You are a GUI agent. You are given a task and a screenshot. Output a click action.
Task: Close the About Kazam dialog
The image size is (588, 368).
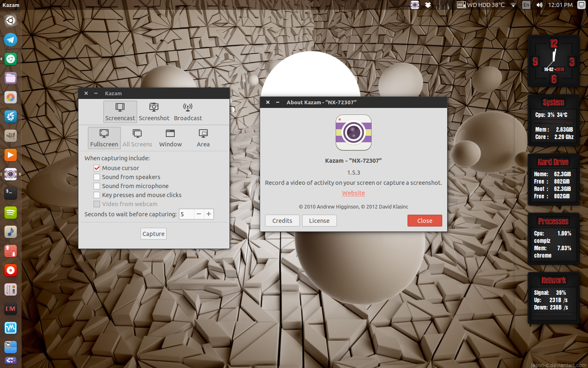point(425,221)
